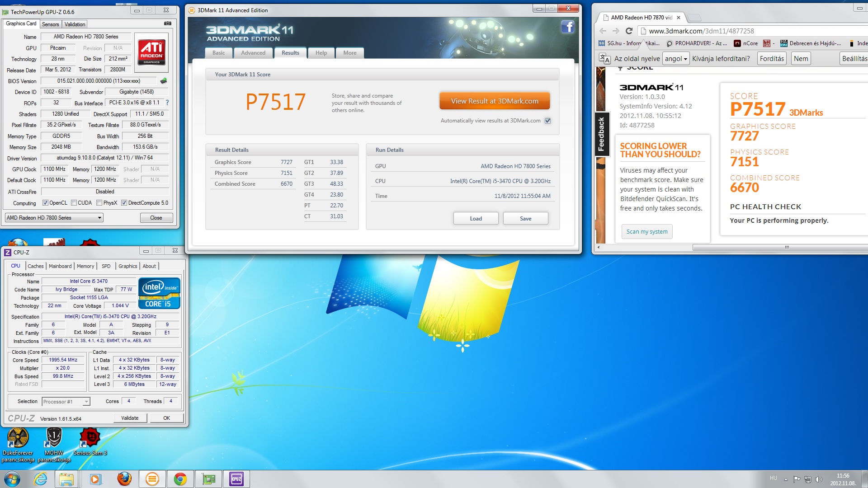Click the Action Center flag tray icon
Viewport: 868px width, 488px height.
(797, 479)
